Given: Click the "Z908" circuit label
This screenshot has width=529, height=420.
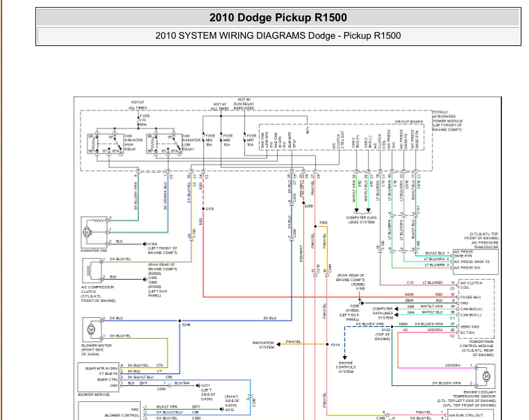Looking at the screenshot, I should (x=409, y=300).
